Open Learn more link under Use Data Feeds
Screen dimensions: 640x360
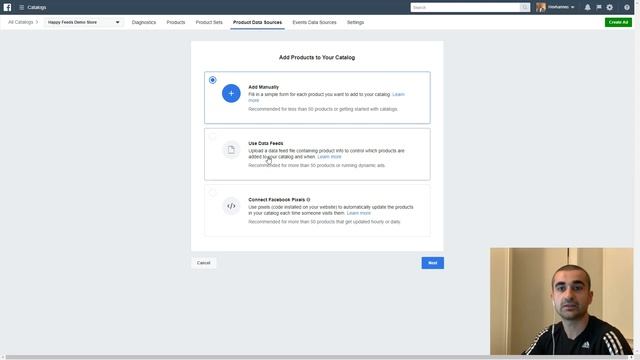click(329, 157)
